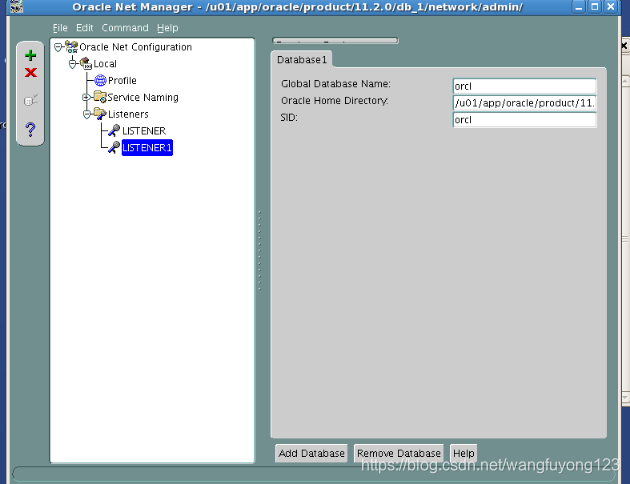The width and height of the screenshot is (630, 484).
Task: Click the Add Database button
Action: (311, 453)
